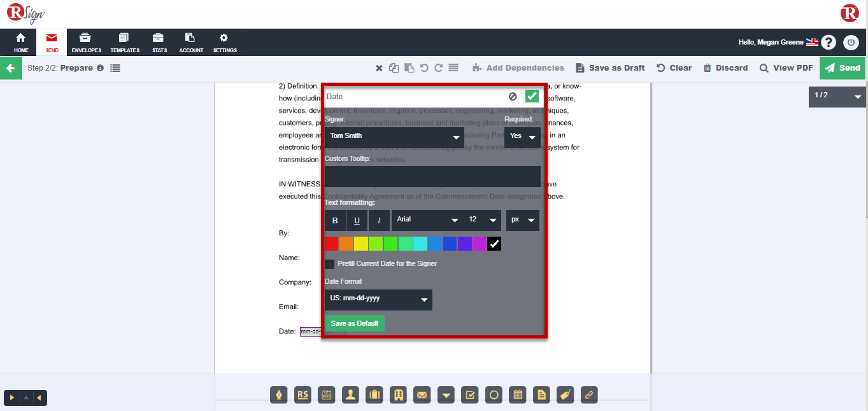Screen dimensions: 868x411
Task: Open the Arial font dropdown
Action: [427, 220]
